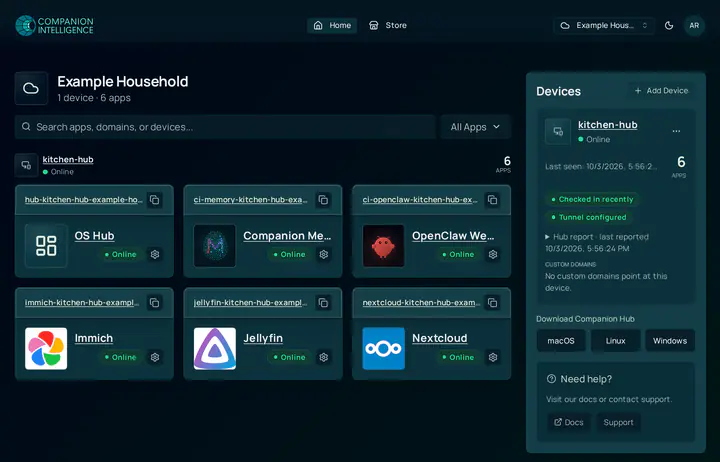Open Immich settings gear
720x462 pixels.
155,357
